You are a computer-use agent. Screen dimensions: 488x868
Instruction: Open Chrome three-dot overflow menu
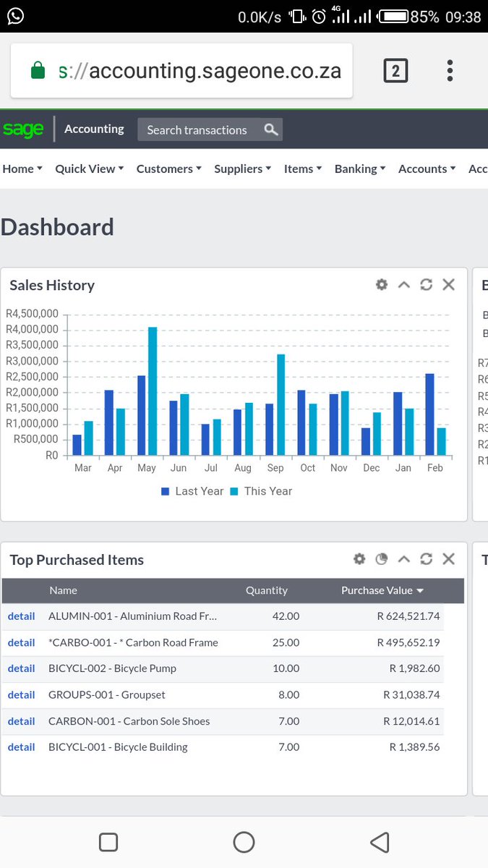point(450,71)
